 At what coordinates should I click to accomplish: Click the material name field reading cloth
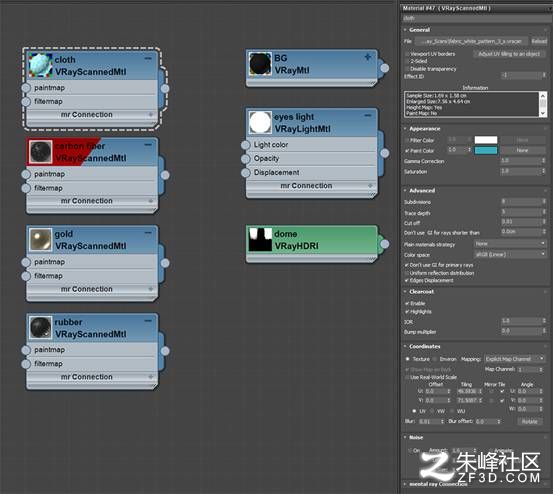[477, 18]
